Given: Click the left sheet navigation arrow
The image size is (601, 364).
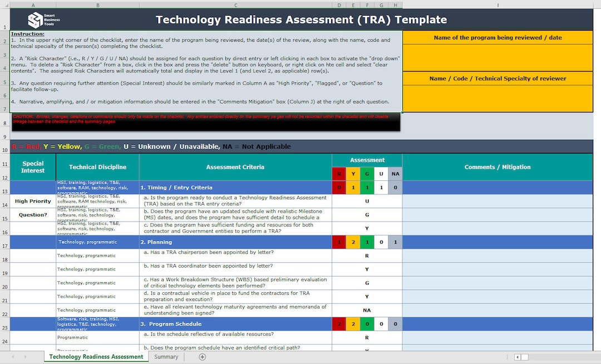Looking at the screenshot, I should [12, 357].
